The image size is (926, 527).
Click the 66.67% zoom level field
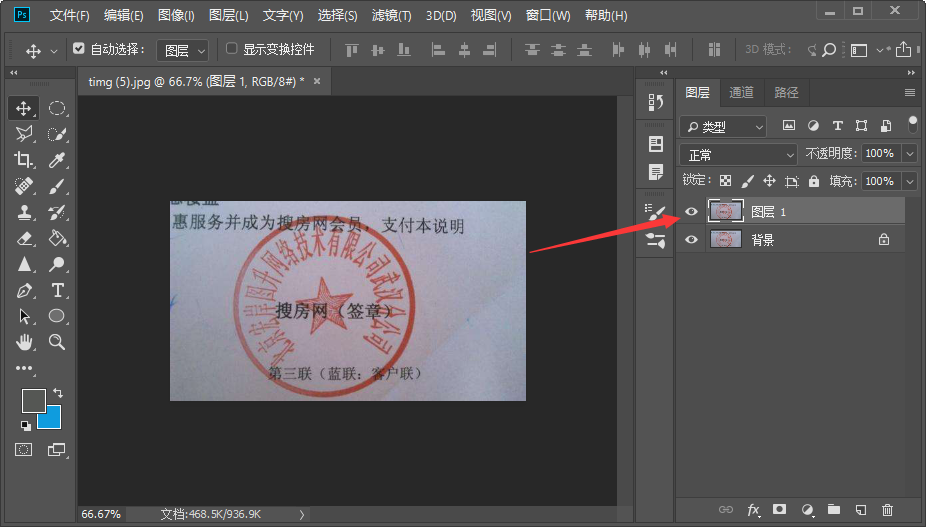(x=101, y=514)
